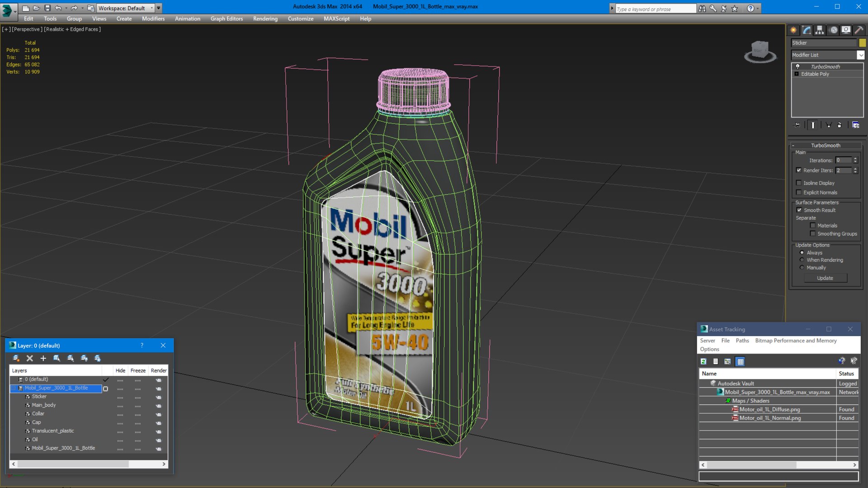Remove modifier from the stack
868x488 pixels.
(x=840, y=125)
